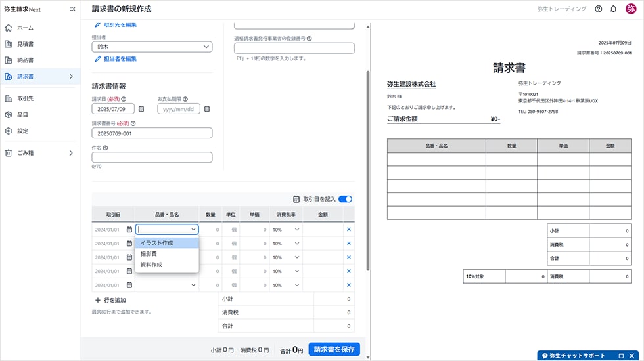
Task: Open first row 消費税率 dropdown
Action: coord(286,230)
